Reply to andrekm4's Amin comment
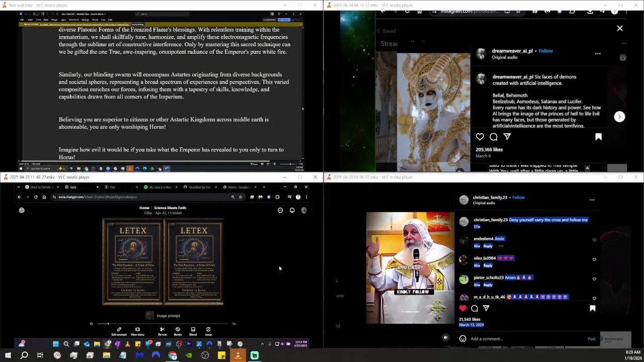This screenshot has height=362, width=644. (488, 246)
